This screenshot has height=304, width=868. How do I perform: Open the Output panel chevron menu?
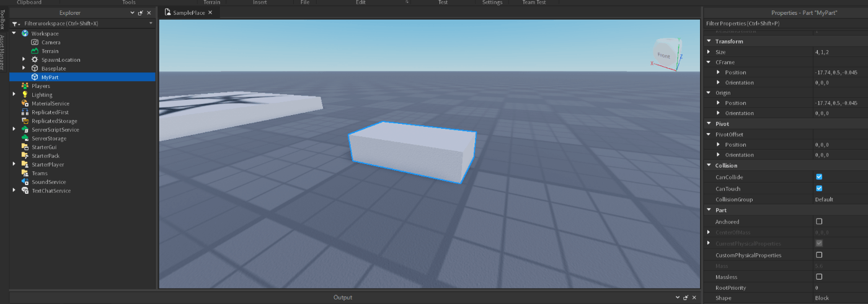(x=678, y=298)
